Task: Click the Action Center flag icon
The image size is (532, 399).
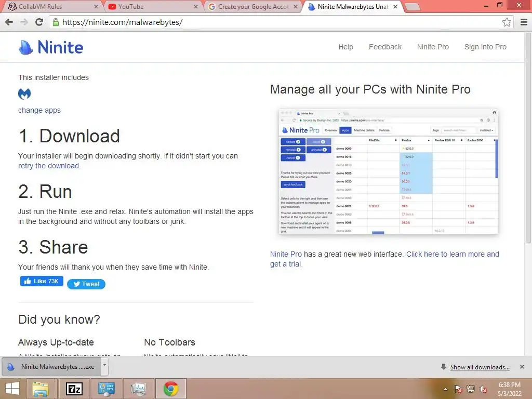Action: (458, 389)
